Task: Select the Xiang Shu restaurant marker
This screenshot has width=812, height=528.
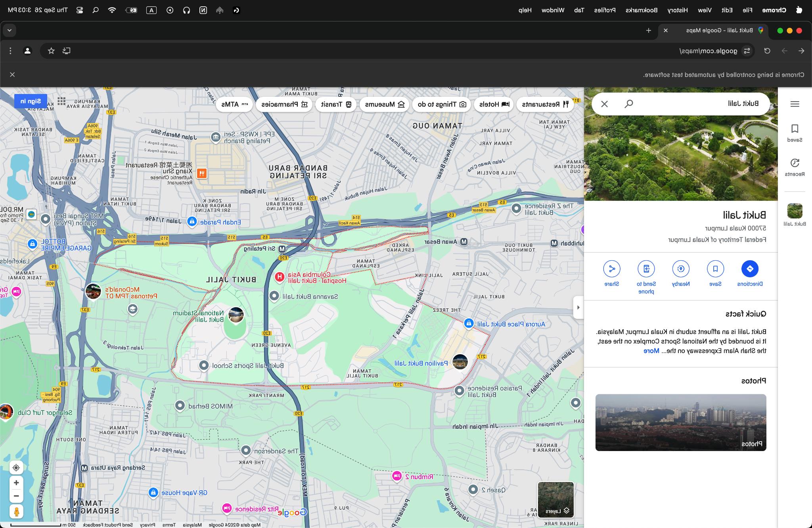Action: pyautogui.click(x=202, y=173)
